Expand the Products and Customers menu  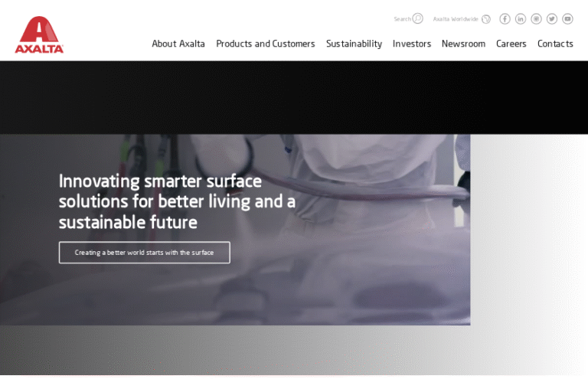[x=266, y=44]
